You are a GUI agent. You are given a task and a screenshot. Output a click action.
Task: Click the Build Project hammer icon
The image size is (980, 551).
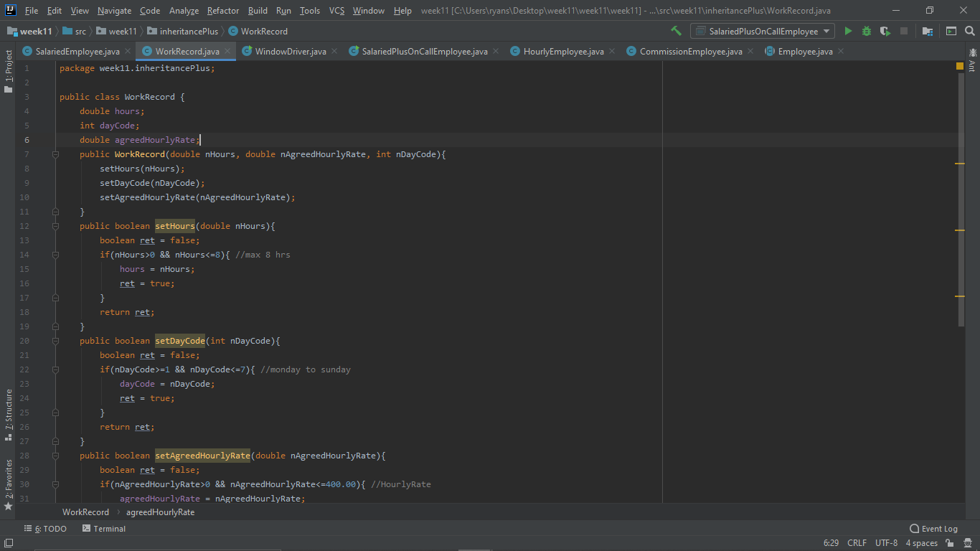(675, 31)
